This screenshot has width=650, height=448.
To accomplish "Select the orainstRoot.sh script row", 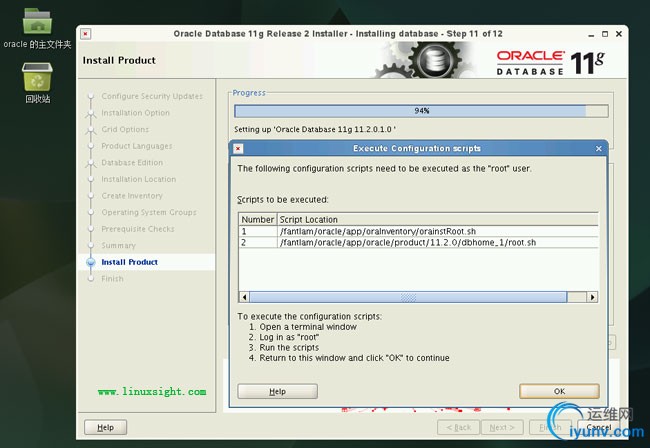I will 418,231.
